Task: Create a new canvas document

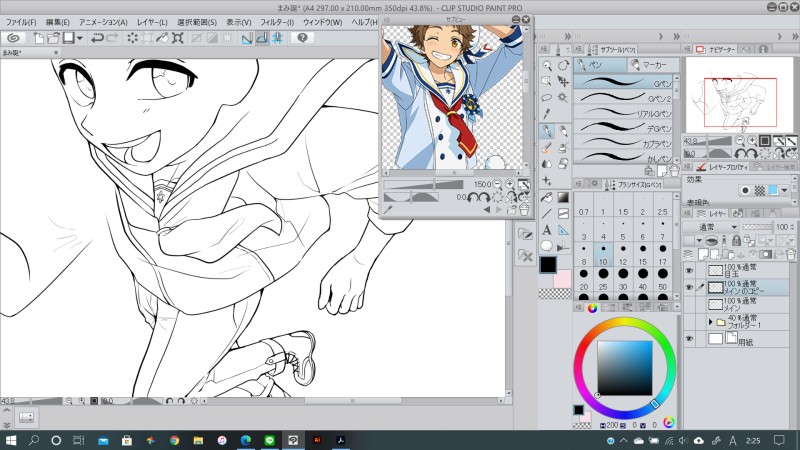Action: coord(39,38)
